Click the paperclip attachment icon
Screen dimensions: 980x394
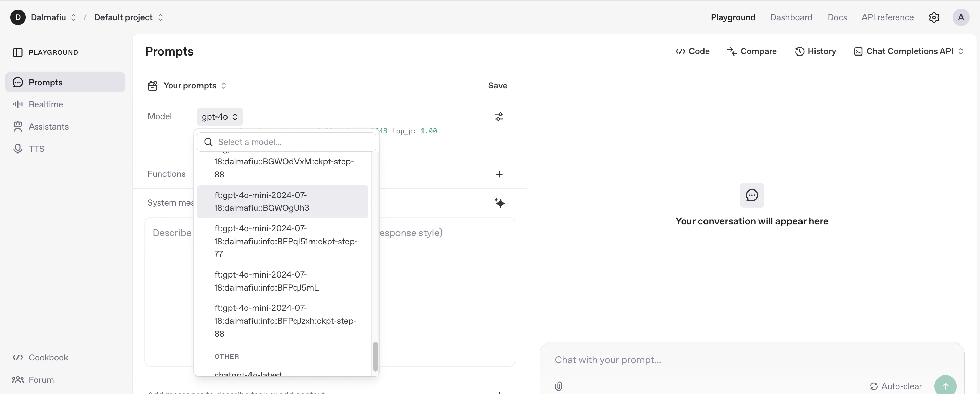point(558,386)
